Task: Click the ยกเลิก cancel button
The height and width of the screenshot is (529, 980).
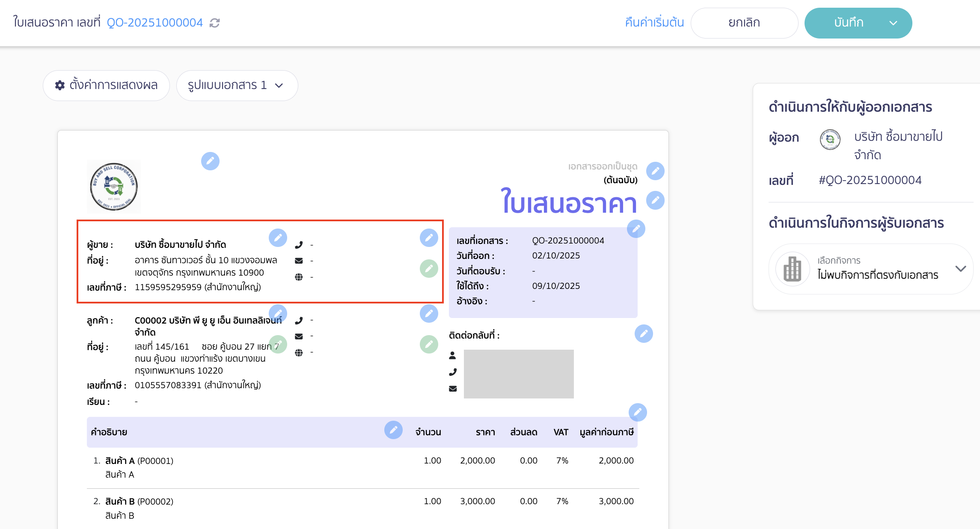Action: [744, 23]
